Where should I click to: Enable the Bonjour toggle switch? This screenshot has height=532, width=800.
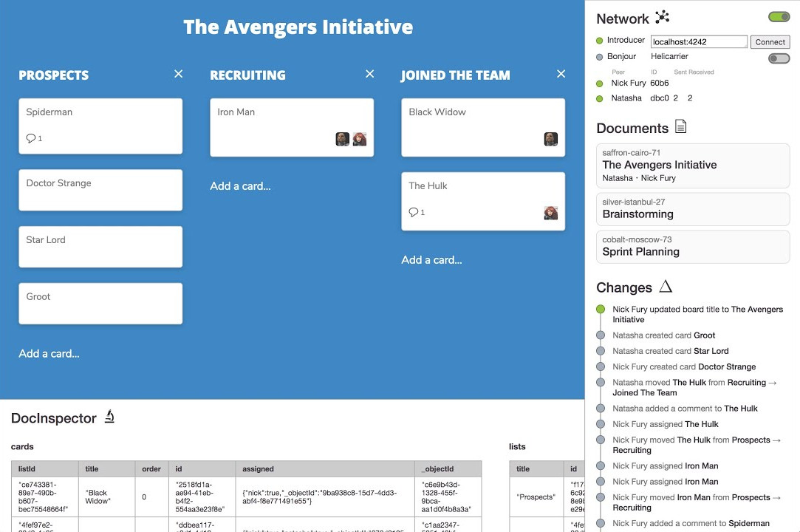[779, 58]
